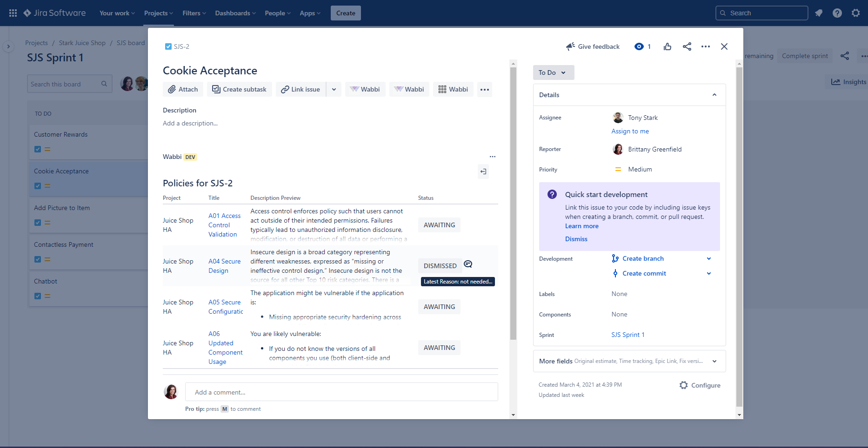Open Insights on the board
The width and height of the screenshot is (868, 448).
pos(848,82)
